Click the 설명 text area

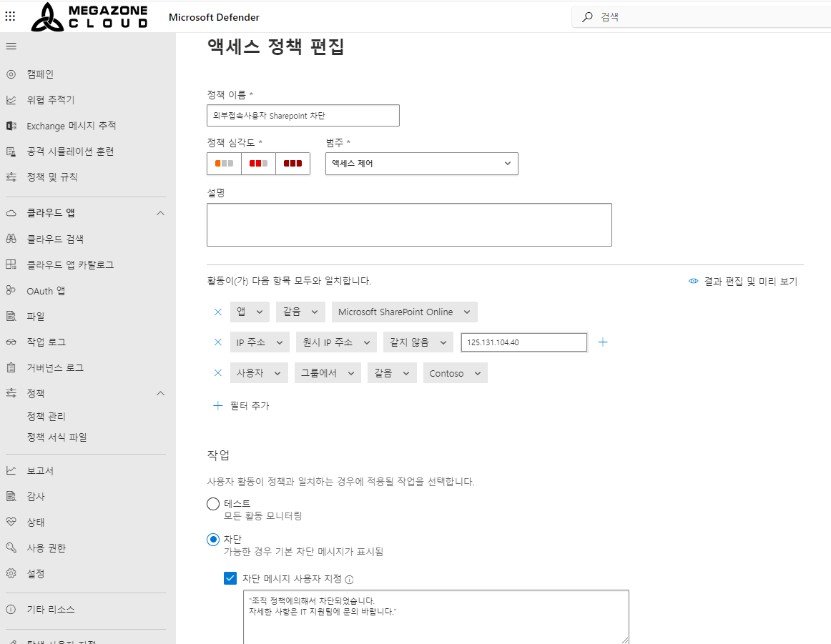coord(409,224)
